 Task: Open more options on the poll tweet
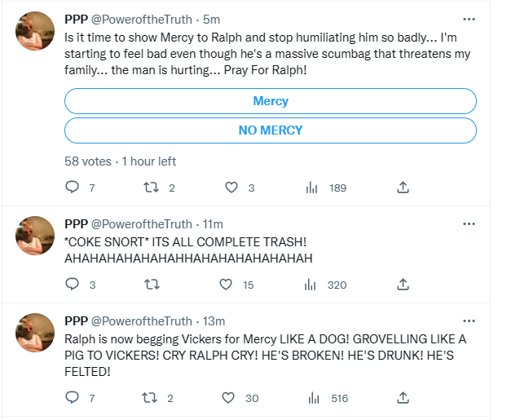tap(469, 19)
